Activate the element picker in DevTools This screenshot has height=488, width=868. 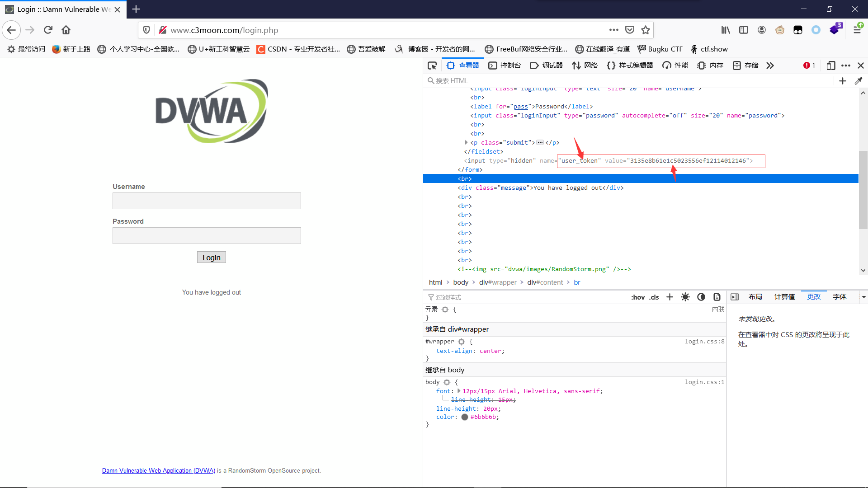tap(432, 66)
